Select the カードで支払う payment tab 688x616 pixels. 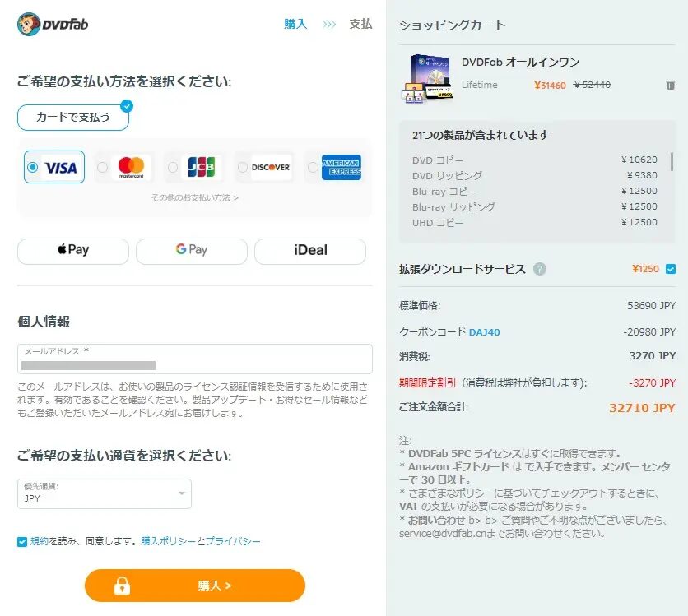pos(72,117)
